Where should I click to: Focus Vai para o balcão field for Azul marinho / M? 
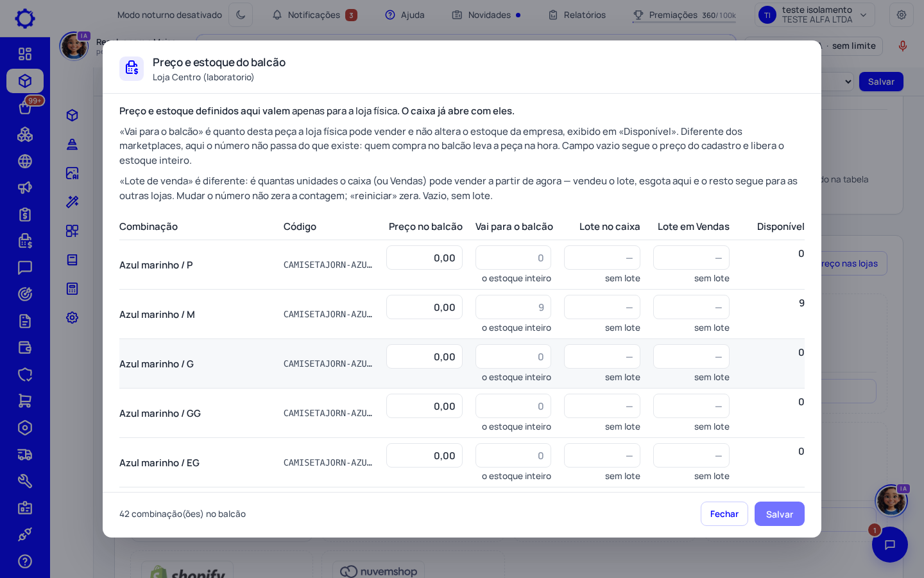[x=513, y=307]
